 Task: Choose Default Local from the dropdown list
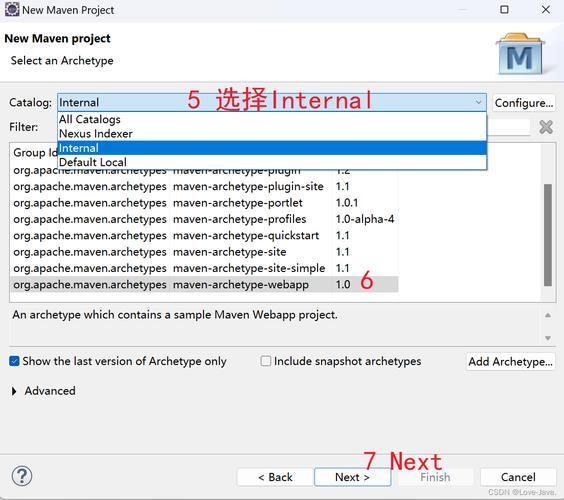272,162
